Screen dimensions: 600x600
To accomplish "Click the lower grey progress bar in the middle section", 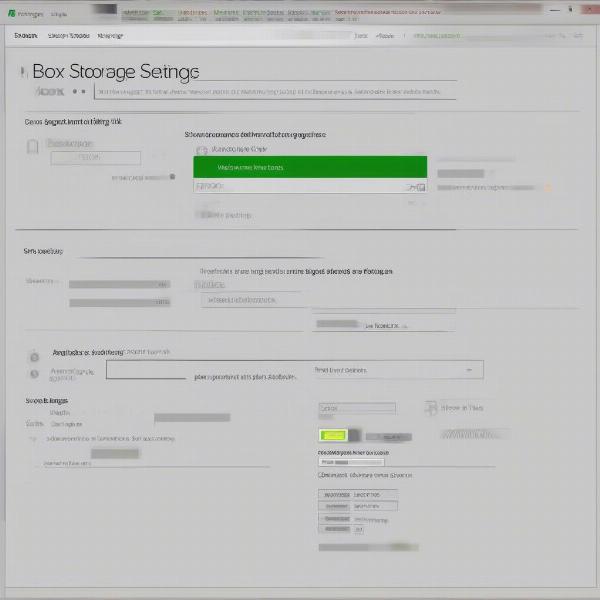I will tap(119, 303).
